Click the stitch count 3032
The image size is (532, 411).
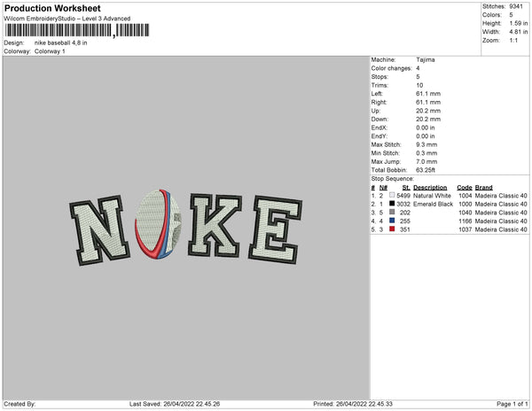point(403,205)
